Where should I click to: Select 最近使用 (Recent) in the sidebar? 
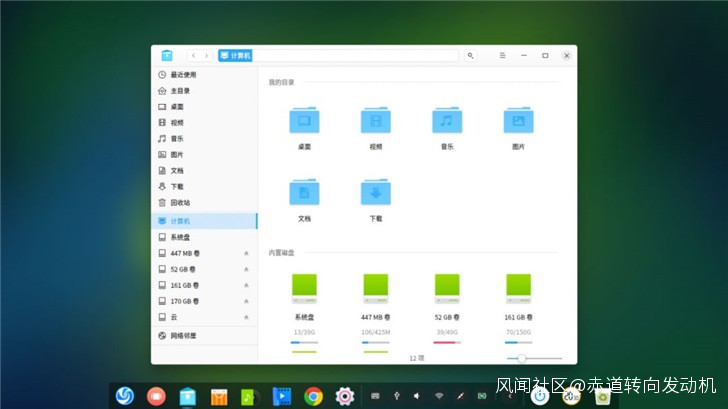pyautogui.click(x=183, y=75)
